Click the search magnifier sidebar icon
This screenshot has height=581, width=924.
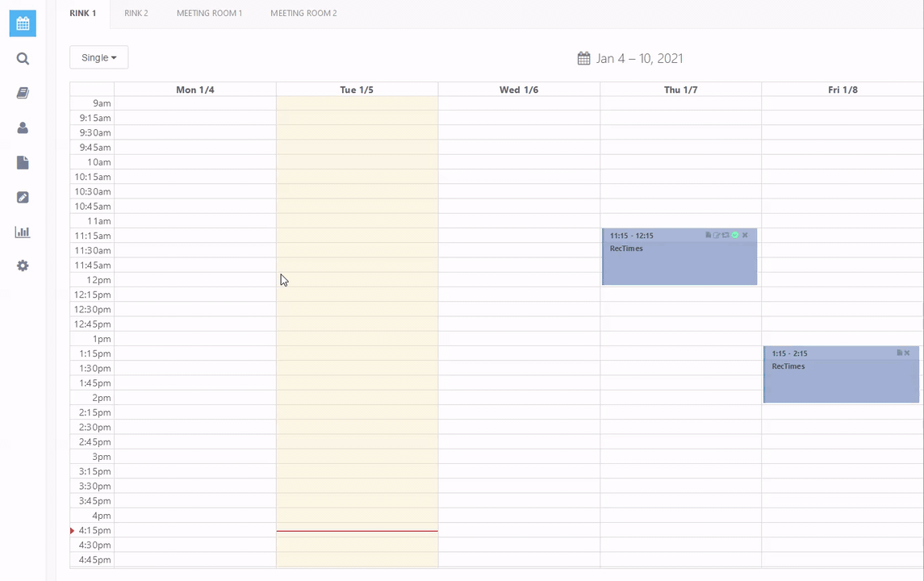pyautogui.click(x=23, y=58)
